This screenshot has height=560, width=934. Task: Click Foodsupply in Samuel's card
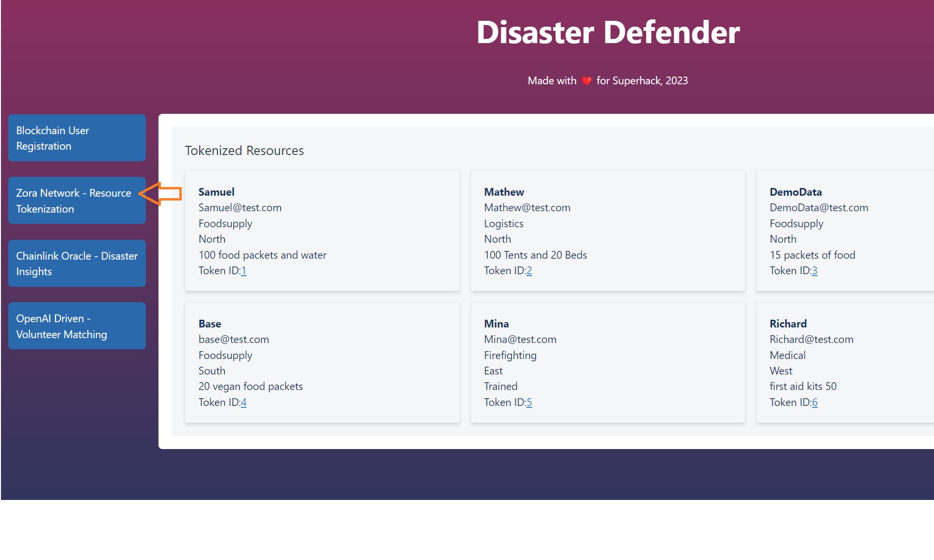(225, 224)
